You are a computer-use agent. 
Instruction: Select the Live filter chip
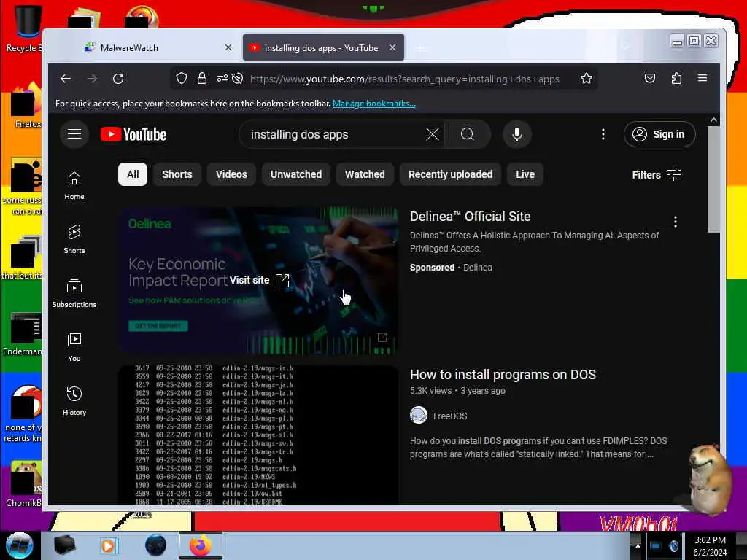point(525,174)
